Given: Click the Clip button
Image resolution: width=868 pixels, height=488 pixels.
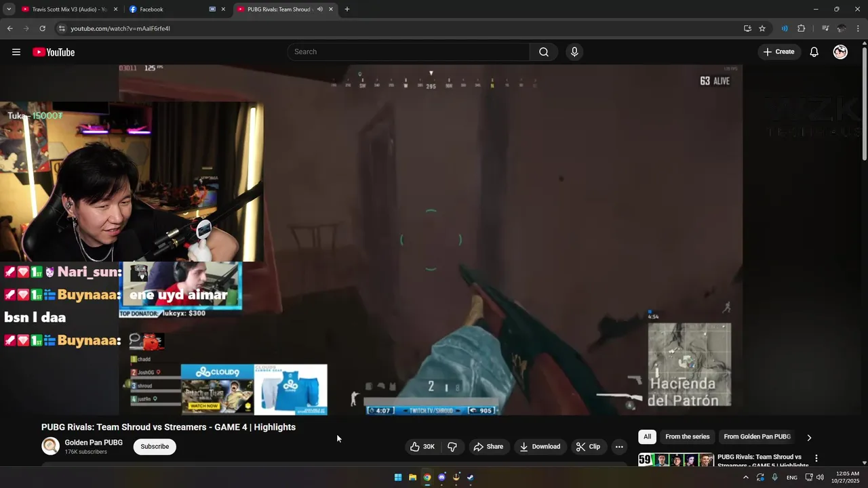Looking at the screenshot, I should point(588,447).
